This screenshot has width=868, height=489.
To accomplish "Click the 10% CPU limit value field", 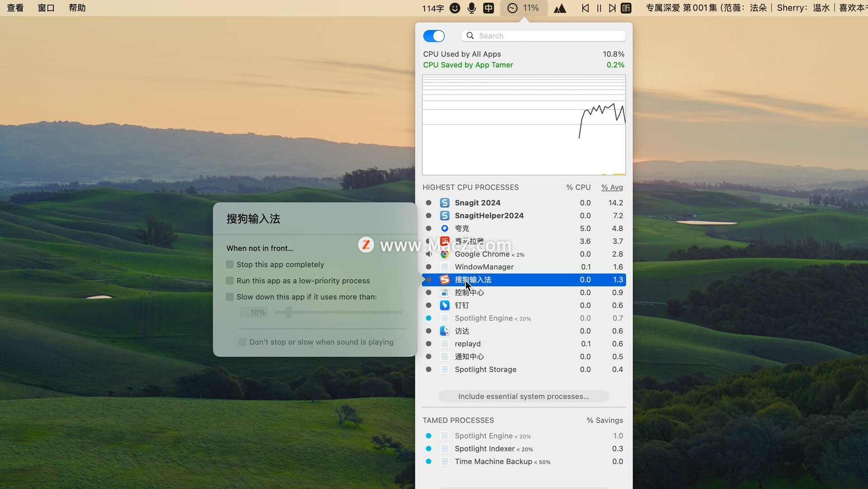I will pos(253,313).
